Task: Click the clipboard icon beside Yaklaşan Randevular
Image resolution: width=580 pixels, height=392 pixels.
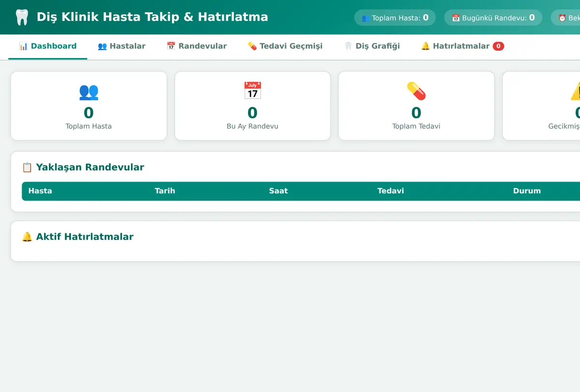Action: [x=27, y=167]
